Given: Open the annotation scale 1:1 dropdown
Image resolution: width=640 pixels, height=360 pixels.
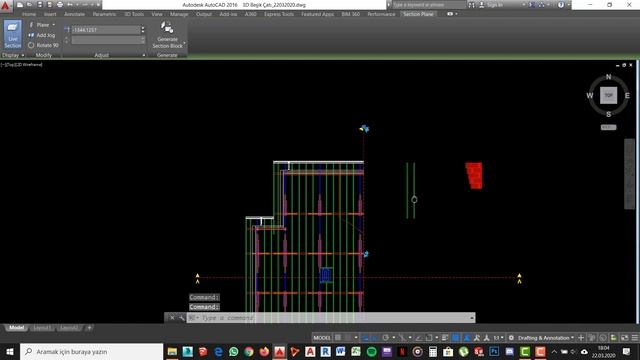Looking at the screenshot, I should [x=498, y=338].
